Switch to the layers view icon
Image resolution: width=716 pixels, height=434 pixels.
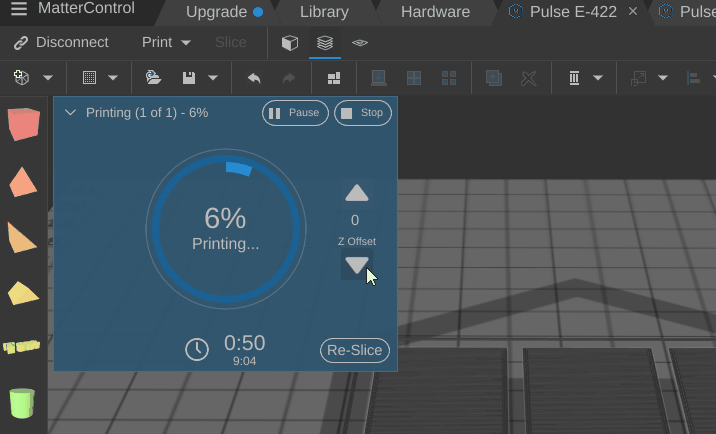[x=325, y=43]
